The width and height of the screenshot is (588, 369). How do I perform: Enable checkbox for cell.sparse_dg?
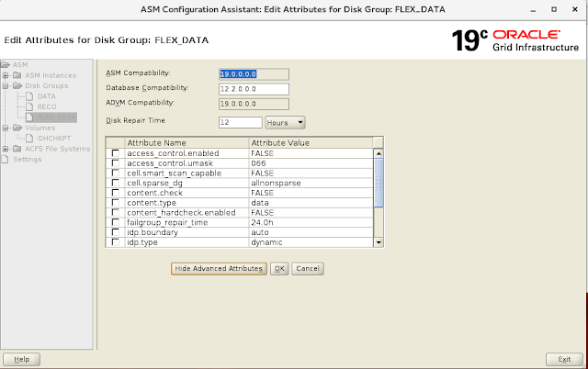point(115,183)
